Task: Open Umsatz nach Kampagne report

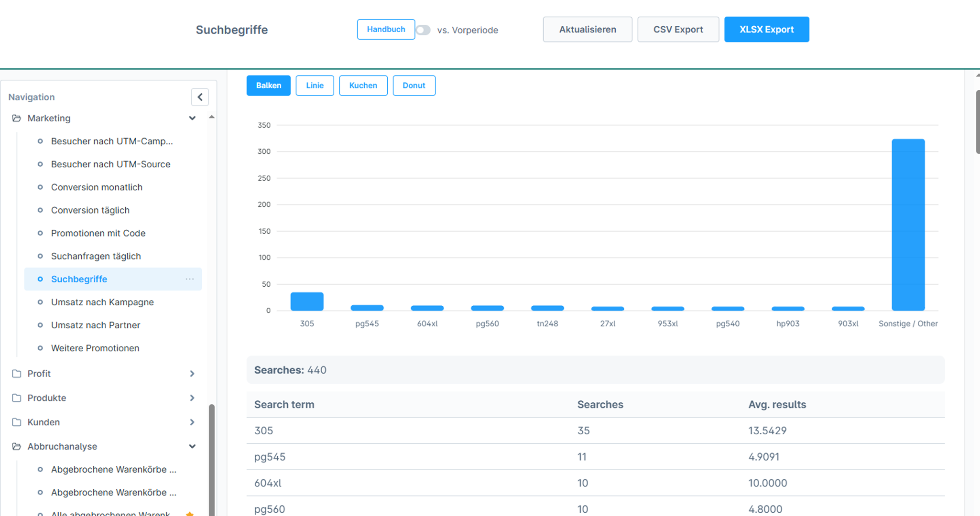Action: [x=103, y=302]
